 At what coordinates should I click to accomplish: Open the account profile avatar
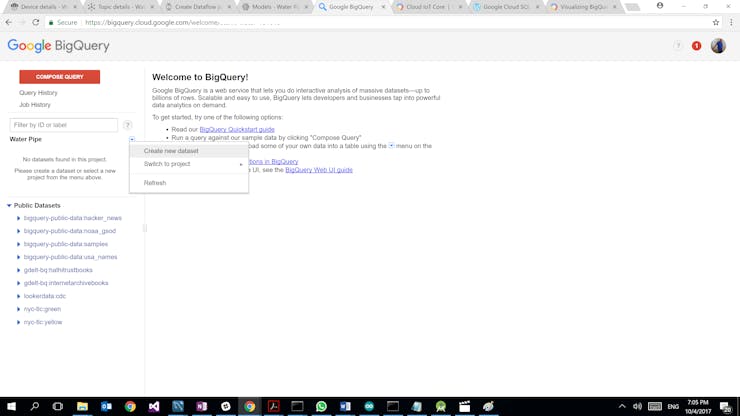(x=718, y=46)
